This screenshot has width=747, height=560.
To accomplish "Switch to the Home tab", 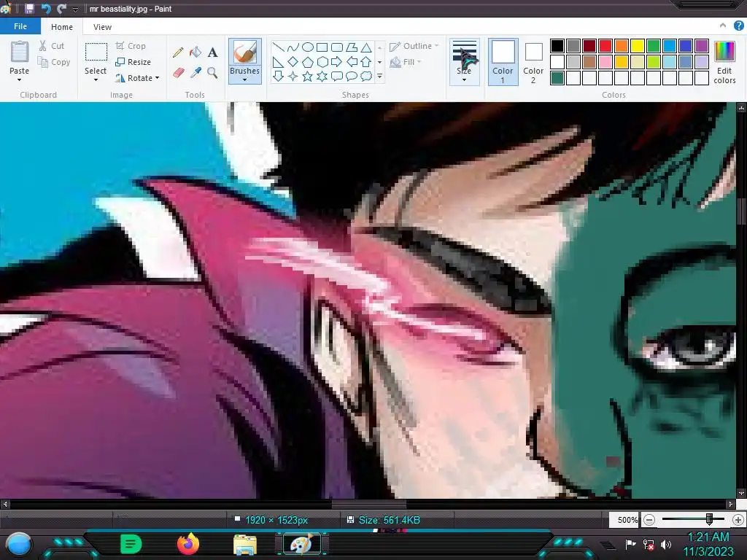I will [62, 27].
